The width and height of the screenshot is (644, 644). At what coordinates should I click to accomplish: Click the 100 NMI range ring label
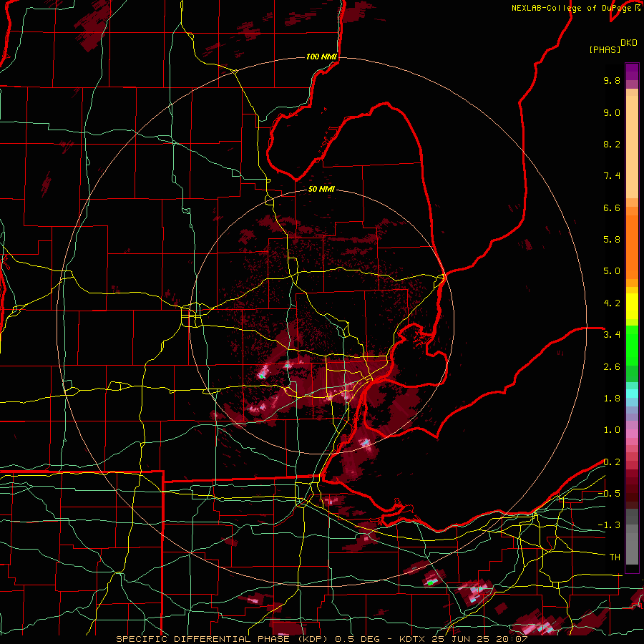pos(321,57)
